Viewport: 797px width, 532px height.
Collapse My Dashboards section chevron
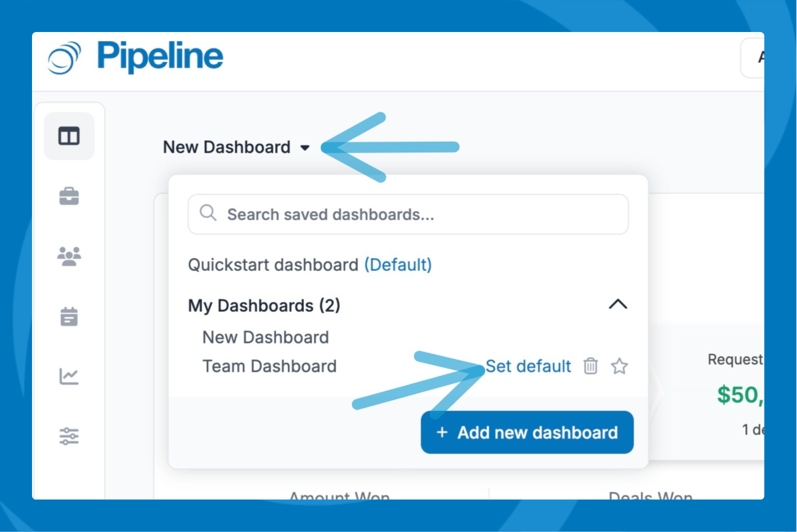click(618, 304)
